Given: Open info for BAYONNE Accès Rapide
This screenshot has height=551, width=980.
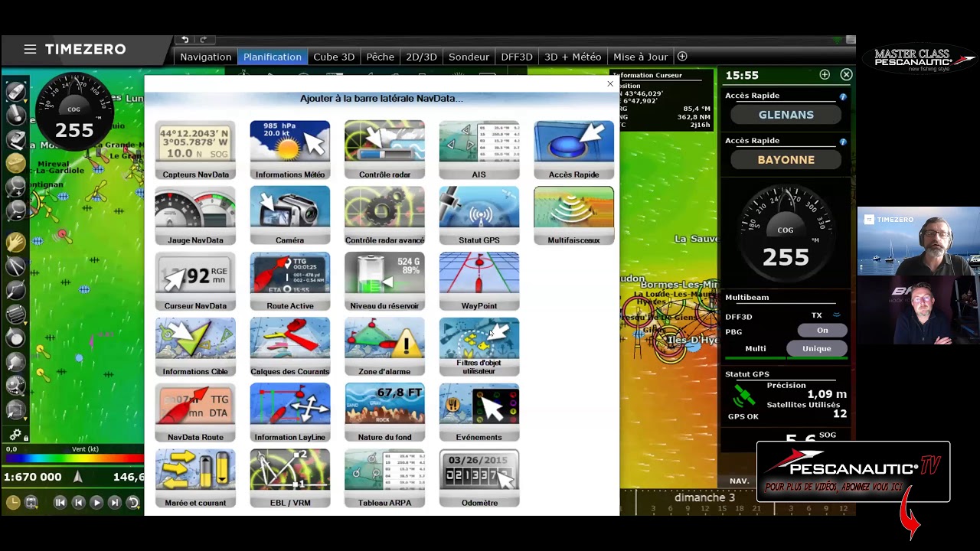Looking at the screenshot, I should (843, 142).
